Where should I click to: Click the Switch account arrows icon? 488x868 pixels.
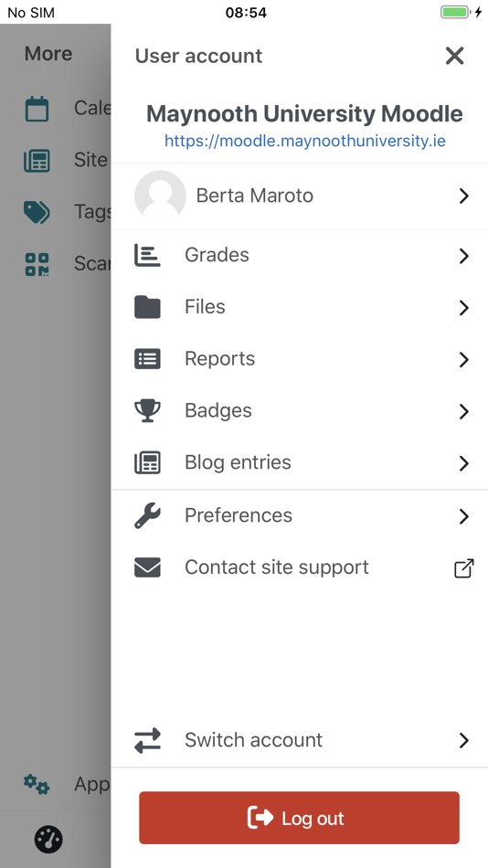[x=147, y=740]
